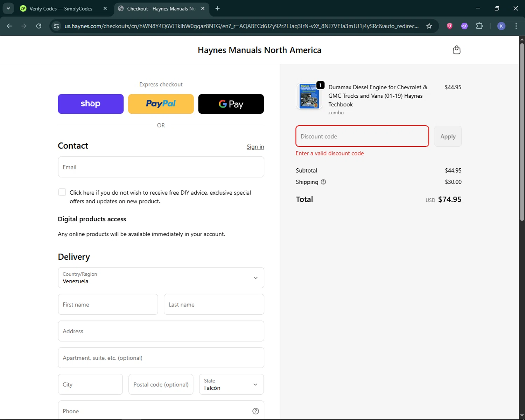The height and width of the screenshot is (420, 525).
Task: Open the Chrome profile avatar K
Action: [501, 26]
